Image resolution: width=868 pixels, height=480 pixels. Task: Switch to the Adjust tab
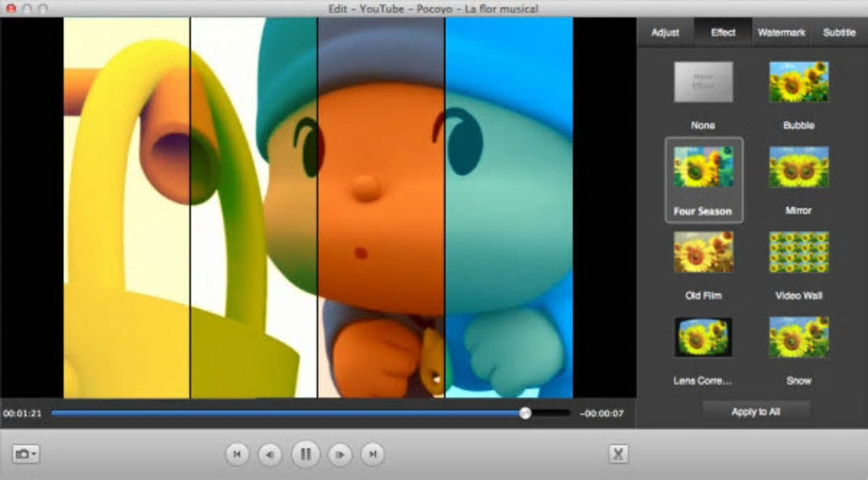click(665, 32)
